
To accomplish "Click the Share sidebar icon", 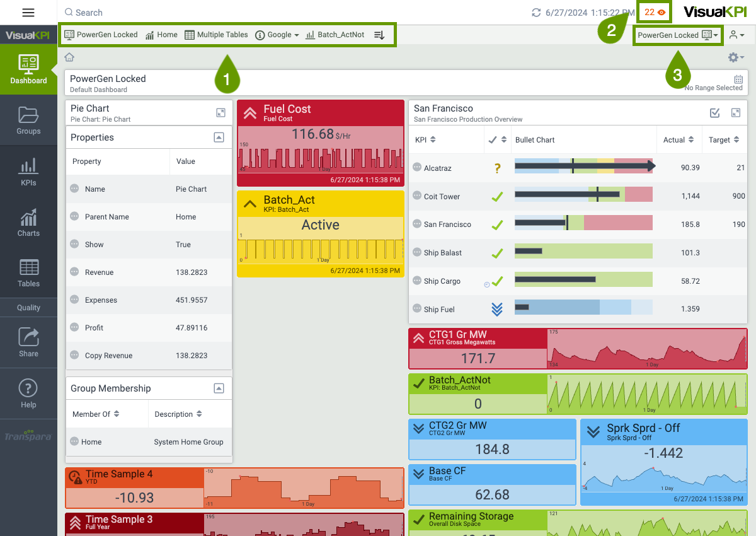I will tap(28, 342).
